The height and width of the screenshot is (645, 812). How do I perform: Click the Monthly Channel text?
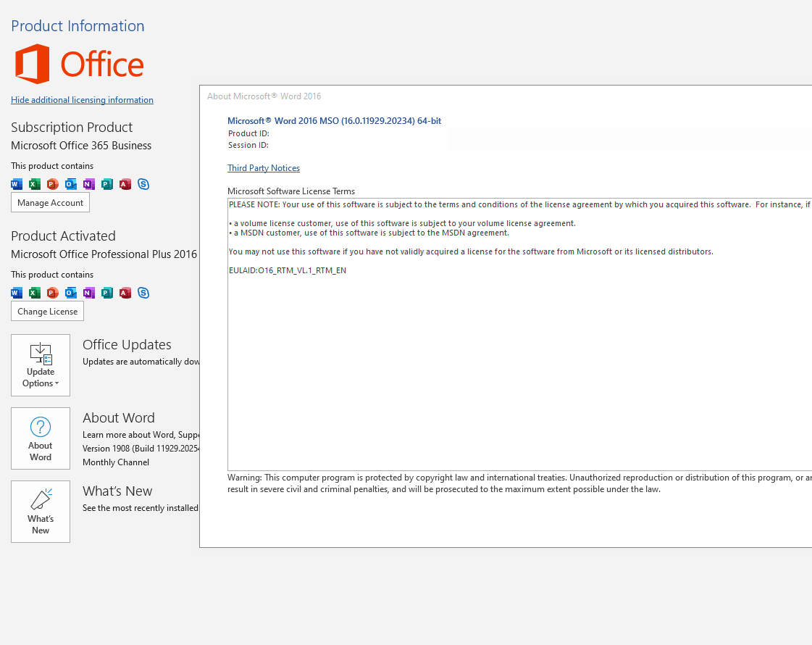[116, 462]
